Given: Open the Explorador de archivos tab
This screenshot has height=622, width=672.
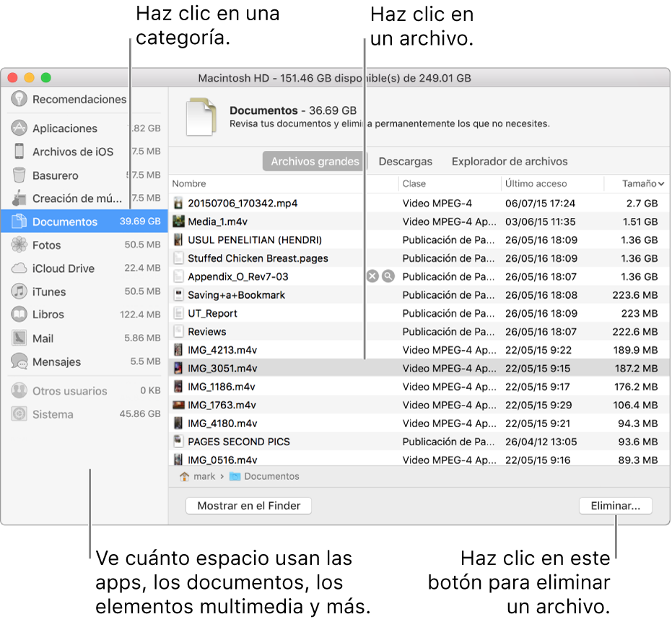Looking at the screenshot, I should pos(510,162).
